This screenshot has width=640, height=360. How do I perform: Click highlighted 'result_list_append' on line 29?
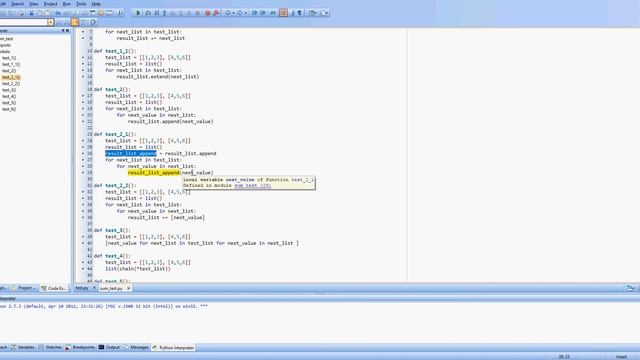[x=154, y=173]
